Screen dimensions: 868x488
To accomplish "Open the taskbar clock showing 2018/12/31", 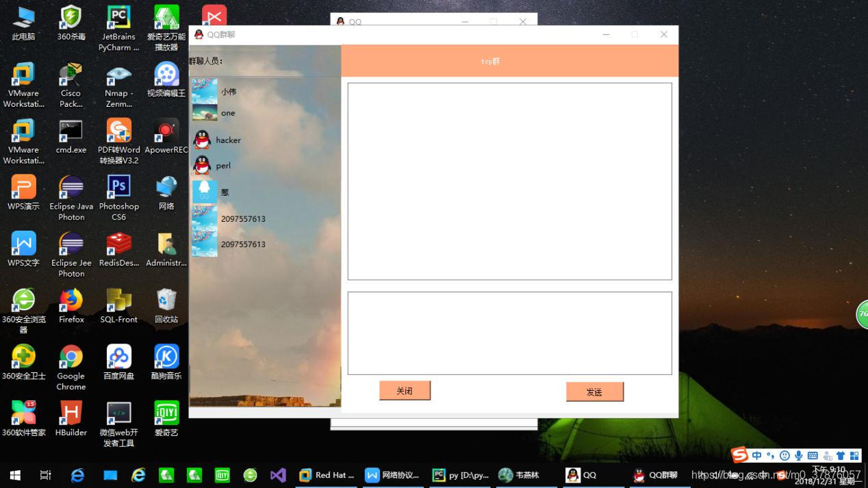I will [828, 475].
